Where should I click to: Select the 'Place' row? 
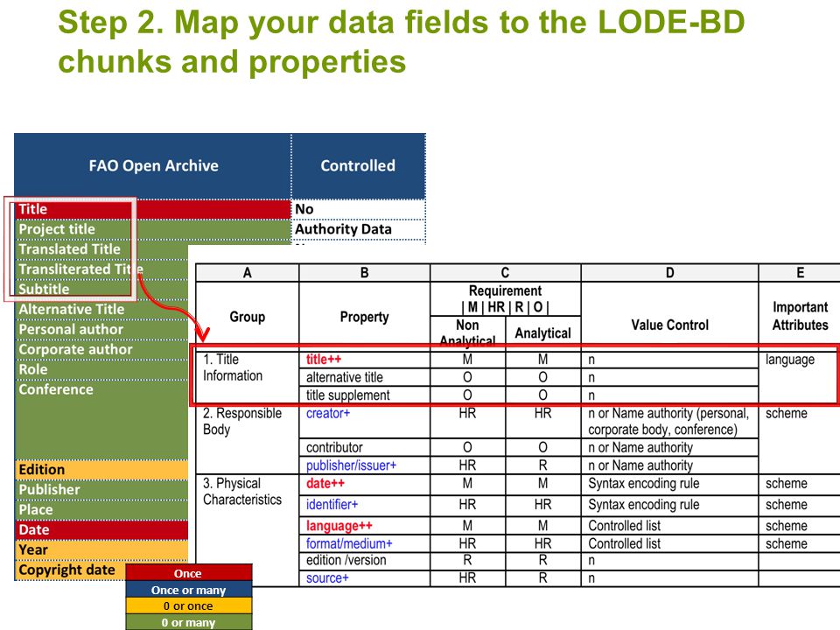click(x=101, y=510)
